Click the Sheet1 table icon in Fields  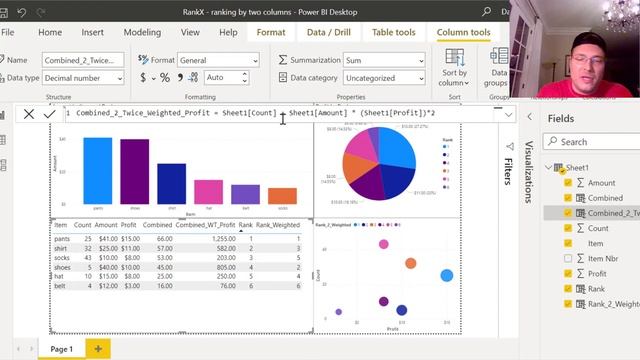(558, 168)
